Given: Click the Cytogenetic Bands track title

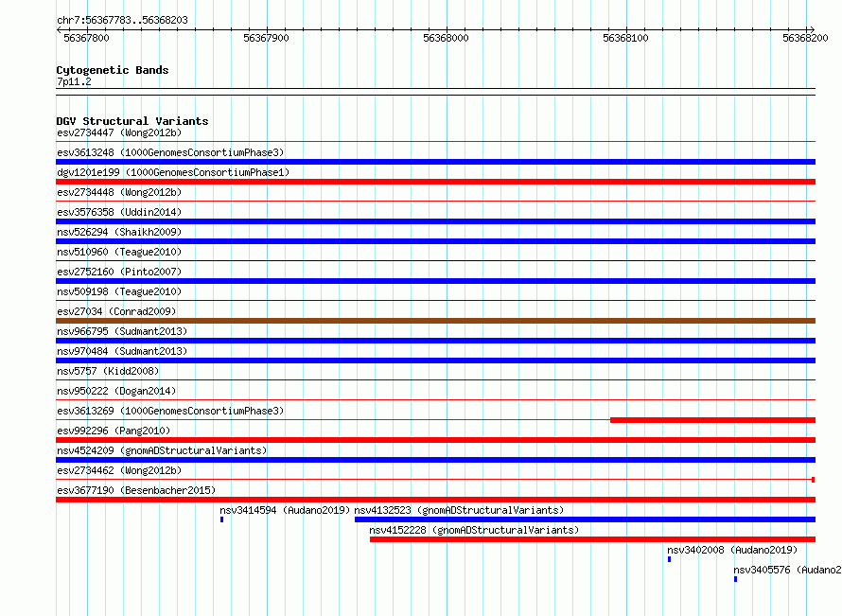Looking at the screenshot, I should pyautogui.click(x=113, y=70).
